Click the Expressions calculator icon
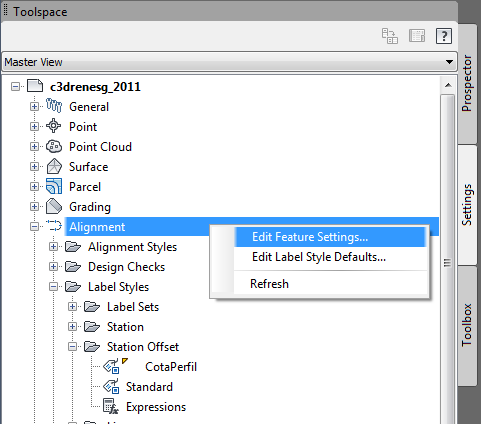The image size is (481, 424). click(x=111, y=406)
